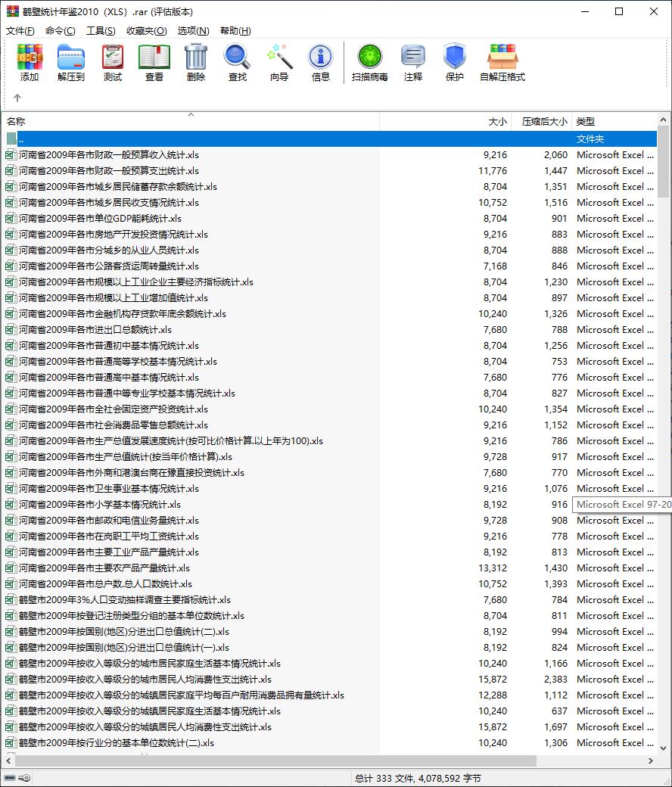Viewport: 672px width, 787px height.
Task: Select 鹤壁市2009年按登记注册类型分组的基本单位数统计.xls
Action: (132, 616)
